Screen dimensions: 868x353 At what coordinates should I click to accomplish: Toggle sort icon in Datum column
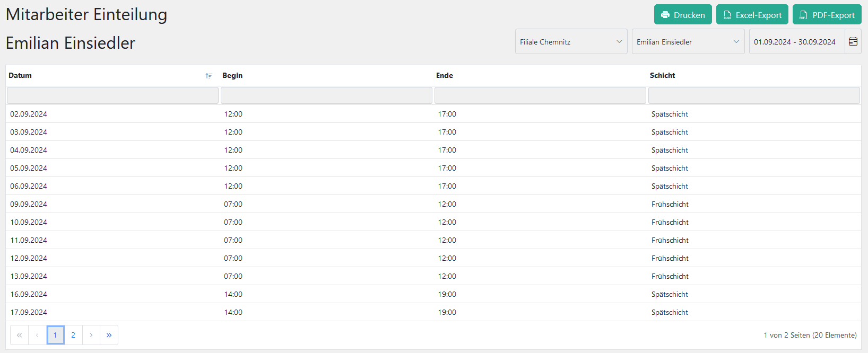click(x=209, y=76)
